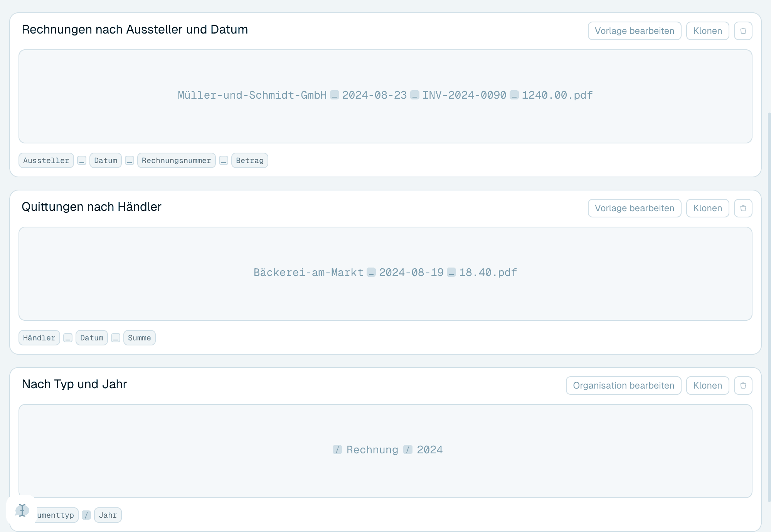771x532 pixels.
Task: Delete the Quittungen nach Händler template
Action: tap(743, 208)
